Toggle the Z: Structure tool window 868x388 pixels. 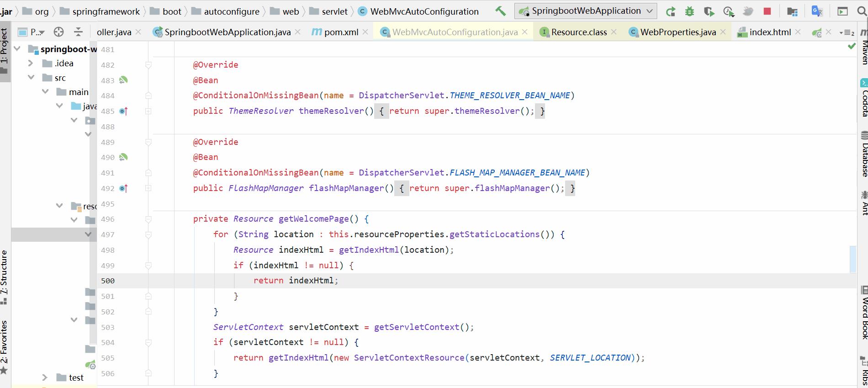(x=5, y=277)
